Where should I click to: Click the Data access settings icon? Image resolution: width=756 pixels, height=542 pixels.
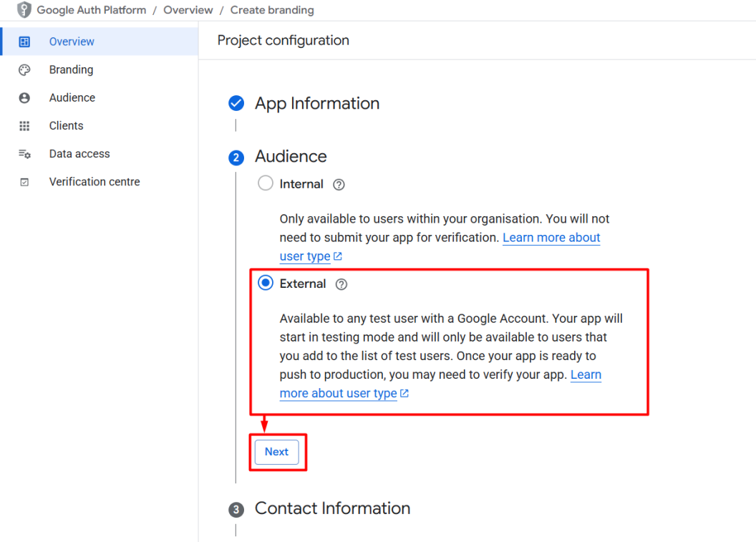(24, 154)
